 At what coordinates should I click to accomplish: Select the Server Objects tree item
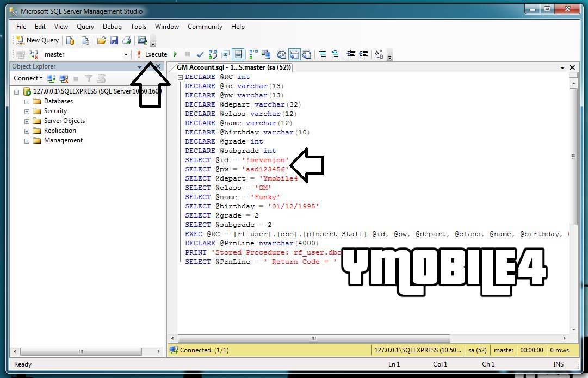(x=64, y=121)
